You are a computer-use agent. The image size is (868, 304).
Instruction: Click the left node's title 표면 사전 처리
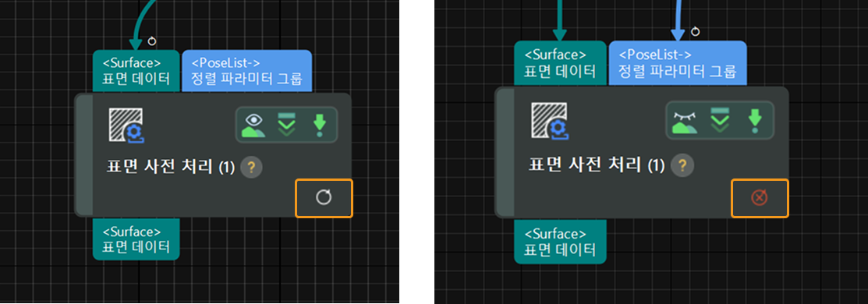tap(160, 166)
